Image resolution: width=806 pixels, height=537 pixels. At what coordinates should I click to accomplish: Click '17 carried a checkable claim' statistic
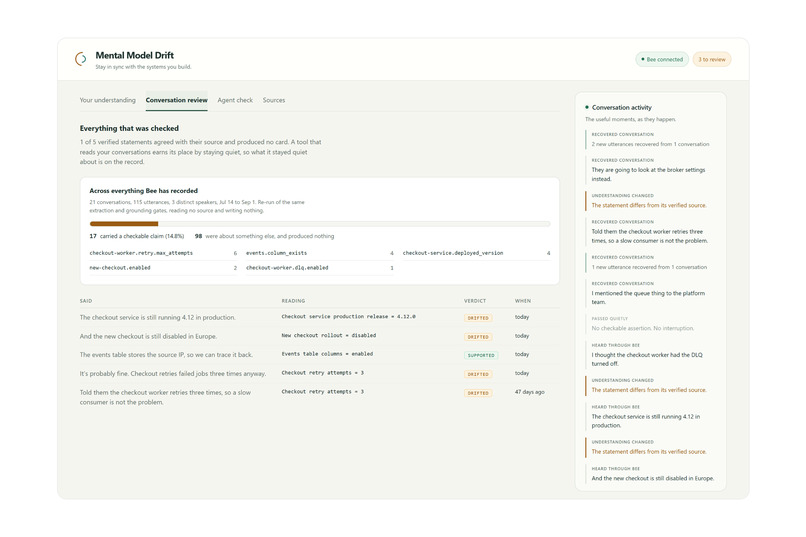pyautogui.click(x=137, y=236)
